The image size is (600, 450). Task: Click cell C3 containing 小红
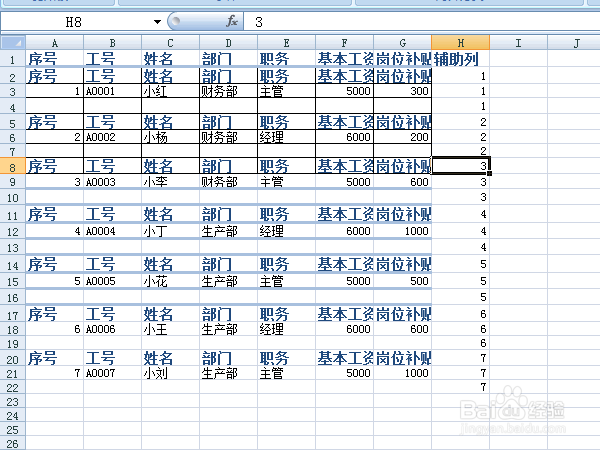point(170,91)
